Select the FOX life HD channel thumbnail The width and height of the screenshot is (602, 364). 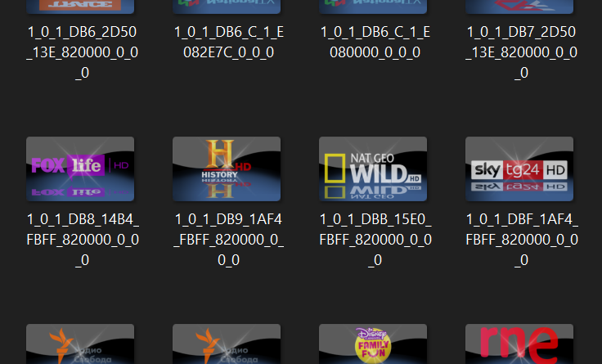point(80,169)
